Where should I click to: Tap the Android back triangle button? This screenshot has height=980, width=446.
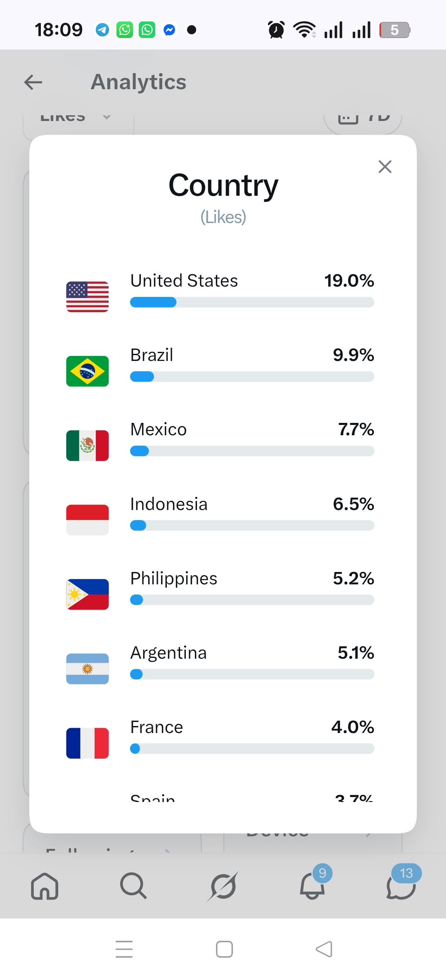pyautogui.click(x=324, y=949)
